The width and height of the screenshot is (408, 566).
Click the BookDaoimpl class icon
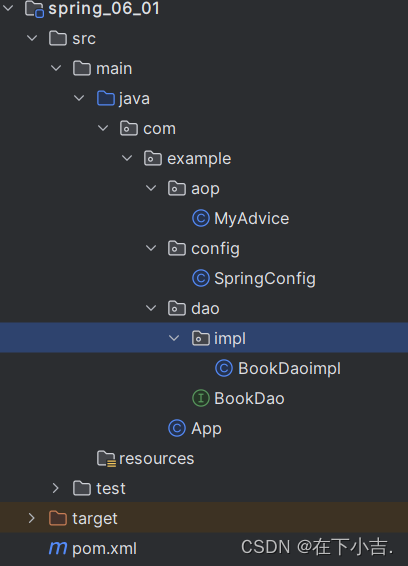click(224, 368)
